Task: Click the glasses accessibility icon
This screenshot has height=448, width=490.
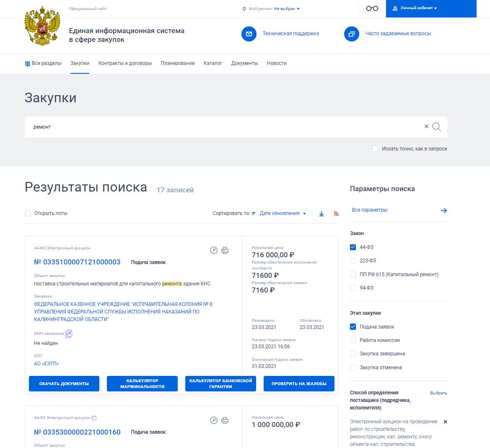Action: pos(372,8)
